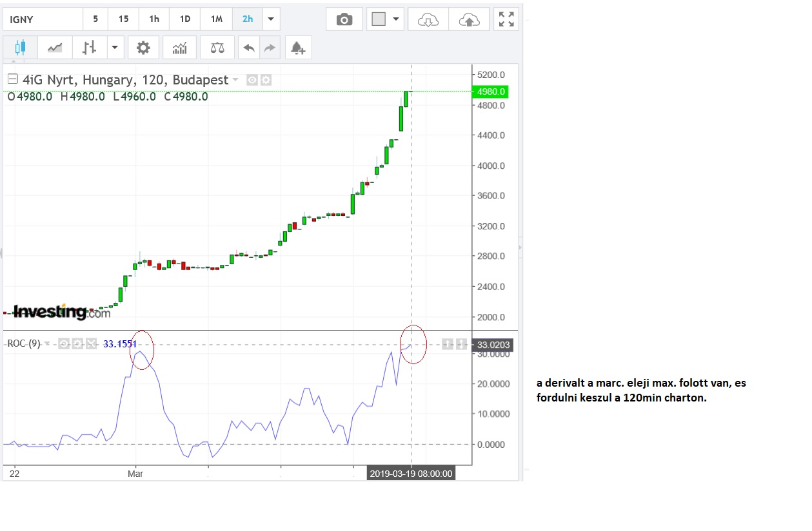Select the 5 minute interval

pos(95,19)
